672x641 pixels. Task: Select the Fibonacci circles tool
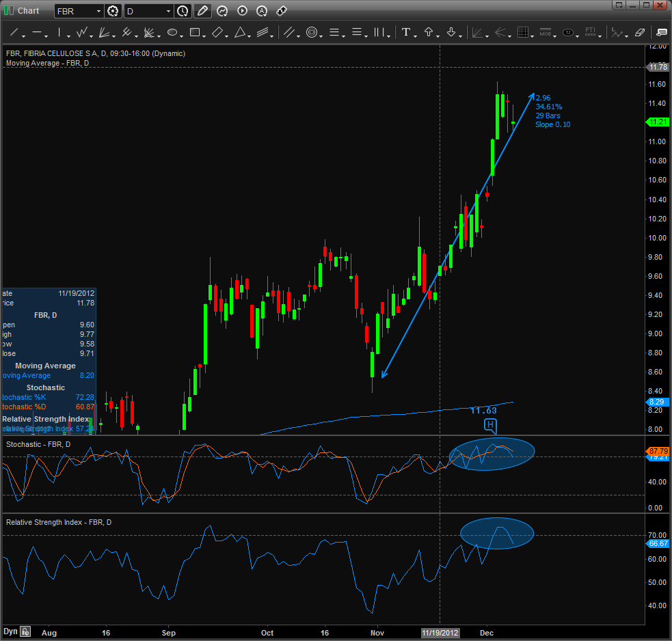pyautogui.click(x=312, y=32)
